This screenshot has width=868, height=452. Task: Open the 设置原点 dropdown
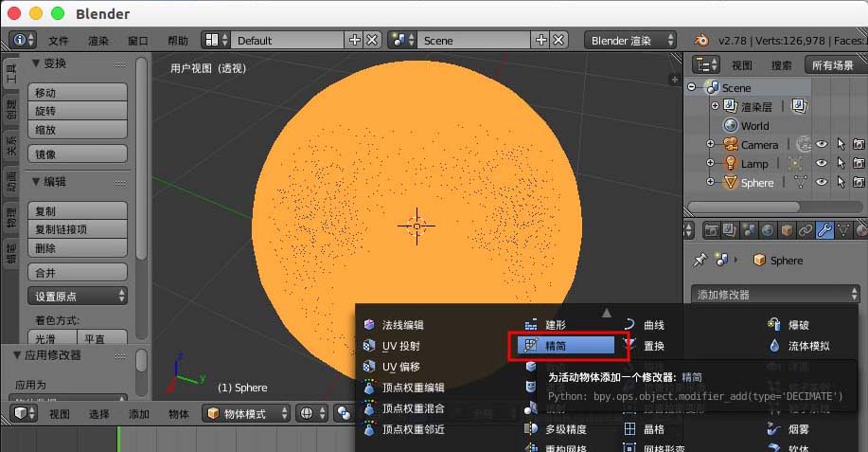78,296
